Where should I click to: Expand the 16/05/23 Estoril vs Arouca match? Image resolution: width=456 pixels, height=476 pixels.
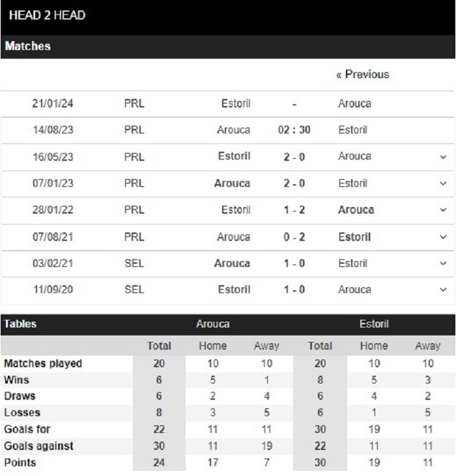pyautogui.click(x=443, y=157)
